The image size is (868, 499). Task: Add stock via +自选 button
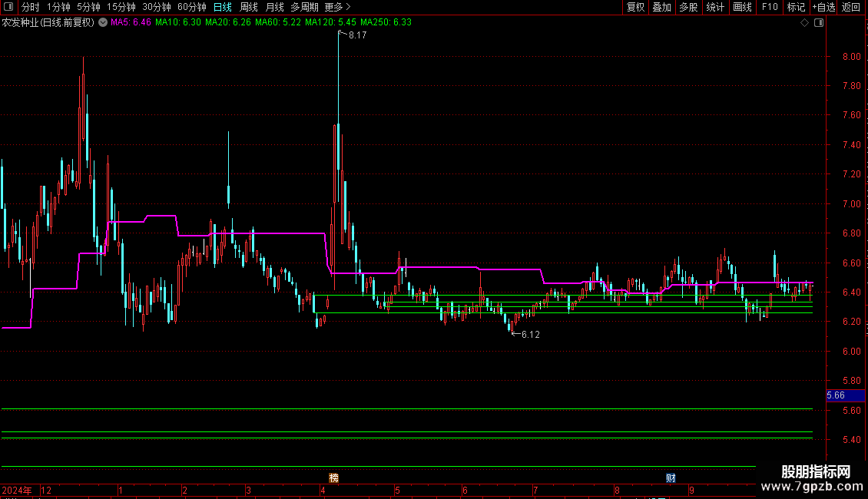(821, 7)
